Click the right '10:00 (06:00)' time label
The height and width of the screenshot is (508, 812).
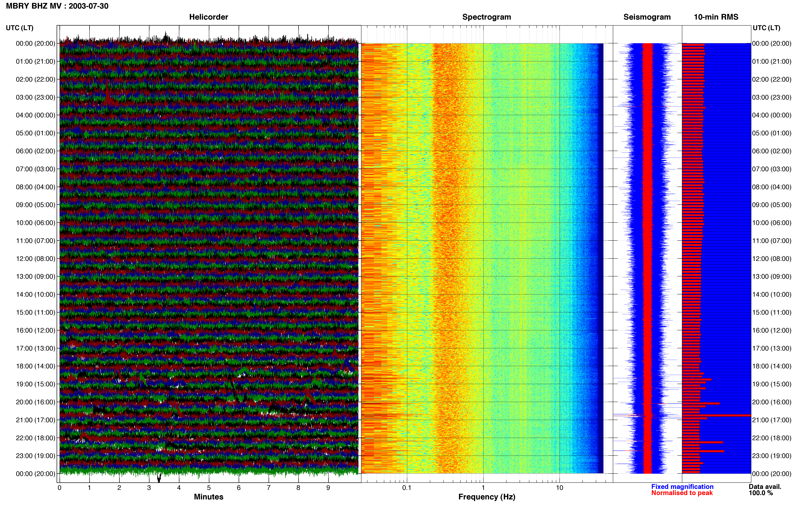click(772, 223)
